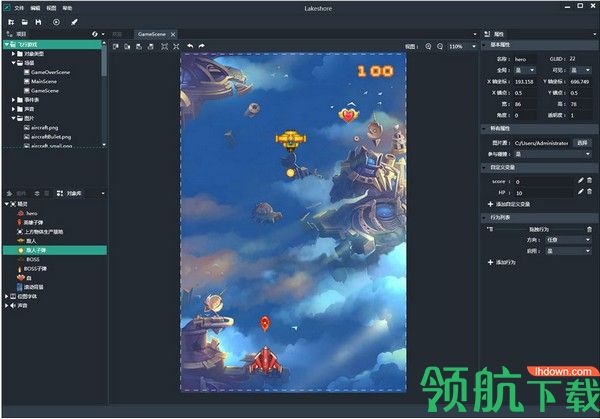Open the 编辑 menu
Screen dimensions: 600x419
35,8
